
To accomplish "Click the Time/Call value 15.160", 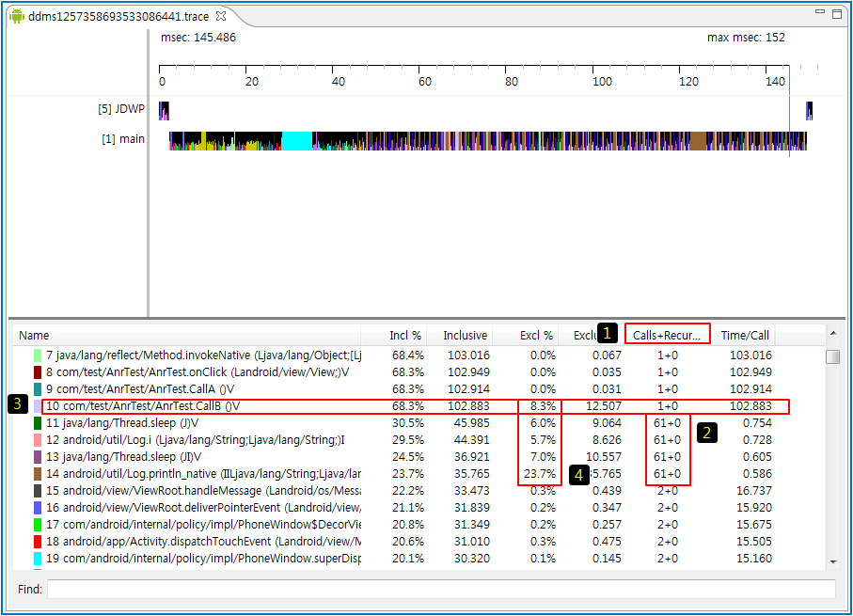I will point(754,558).
